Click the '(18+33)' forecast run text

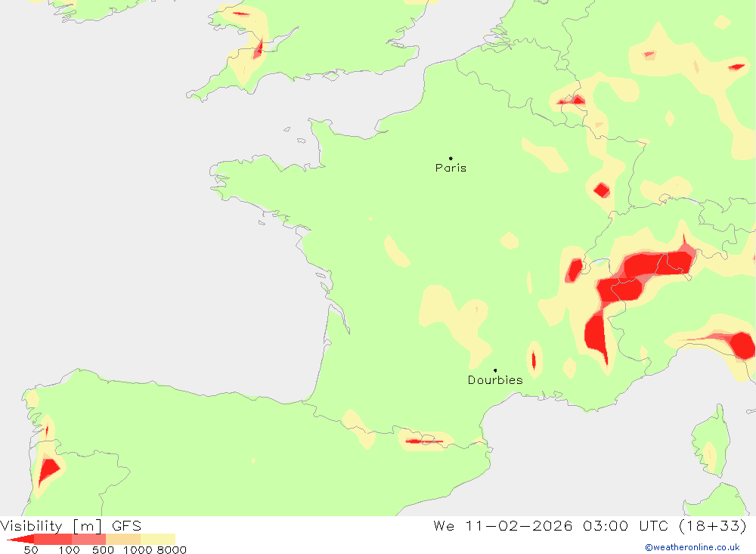click(713, 525)
